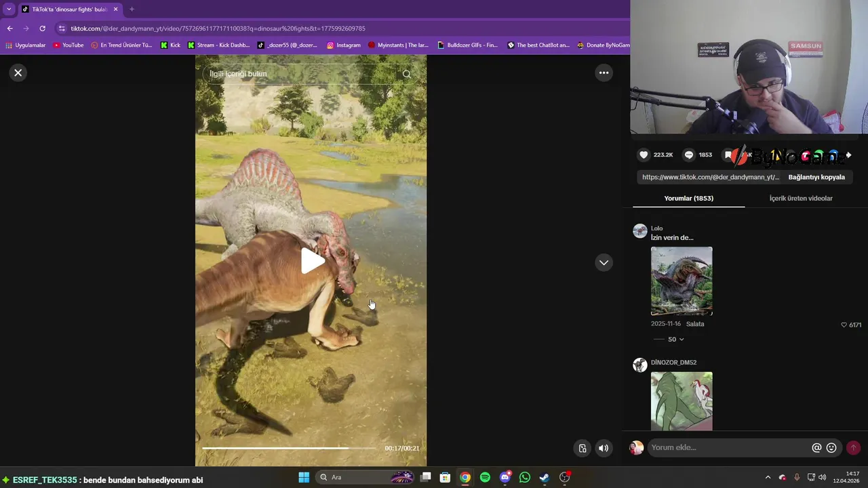Image resolution: width=868 pixels, height=488 pixels.
Task: Open Discord from the taskbar
Action: [x=505, y=477]
